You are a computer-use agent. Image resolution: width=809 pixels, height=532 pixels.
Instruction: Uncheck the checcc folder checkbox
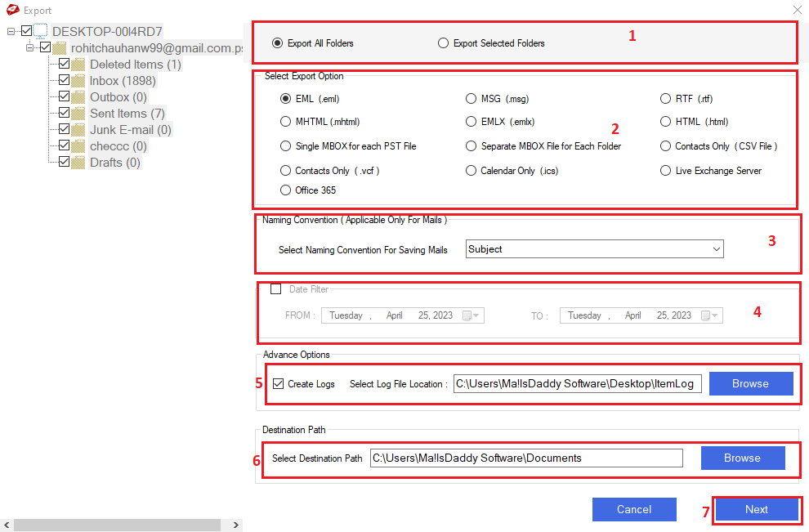pos(64,145)
